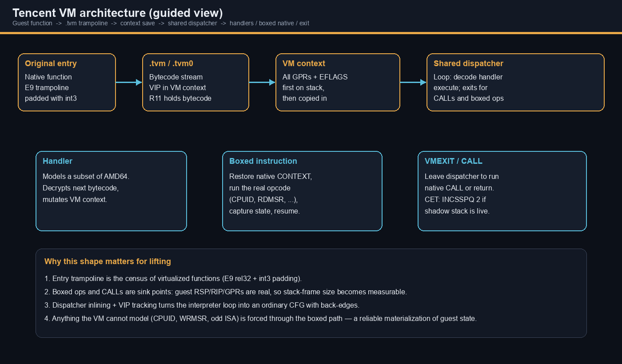Viewport: 622px width, 364px height.
Task: Click 'CALLs and boxed ops' line
Action: (x=469, y=98)
